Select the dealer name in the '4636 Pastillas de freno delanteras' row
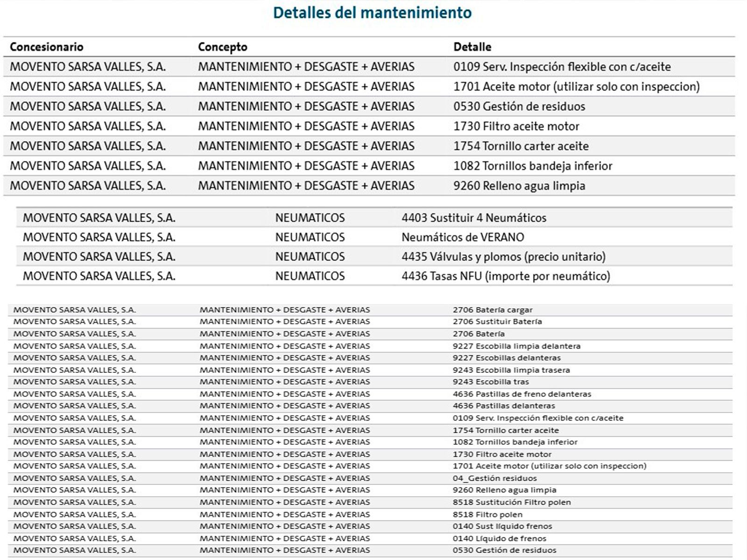Image resolution: width=747 pixels, height=560 pixels. click(x=75, y=394)
